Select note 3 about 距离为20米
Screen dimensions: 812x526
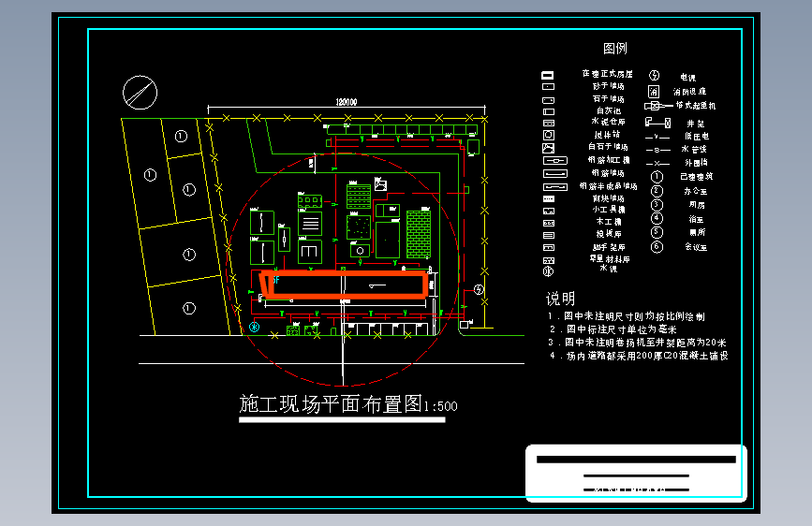pyautogui.click(x=637, y=343)
